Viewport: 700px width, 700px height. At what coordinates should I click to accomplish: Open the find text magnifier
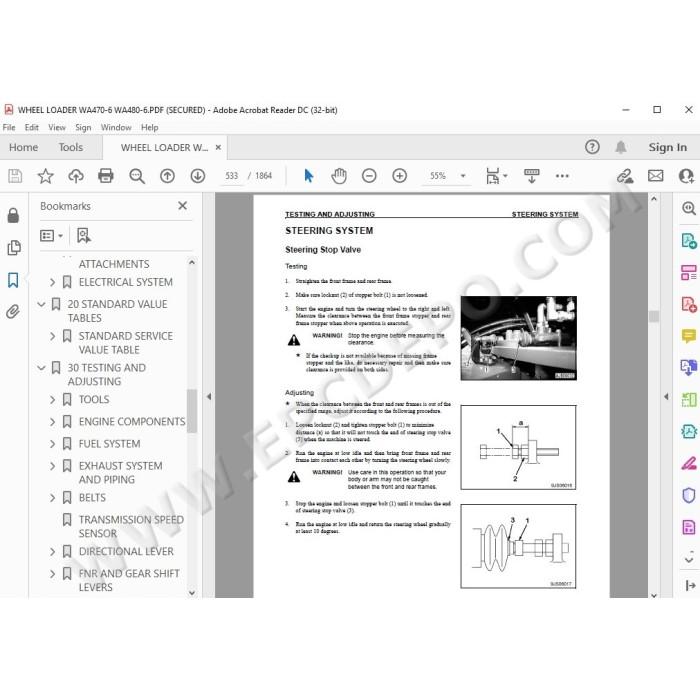(x=137, y=176)
